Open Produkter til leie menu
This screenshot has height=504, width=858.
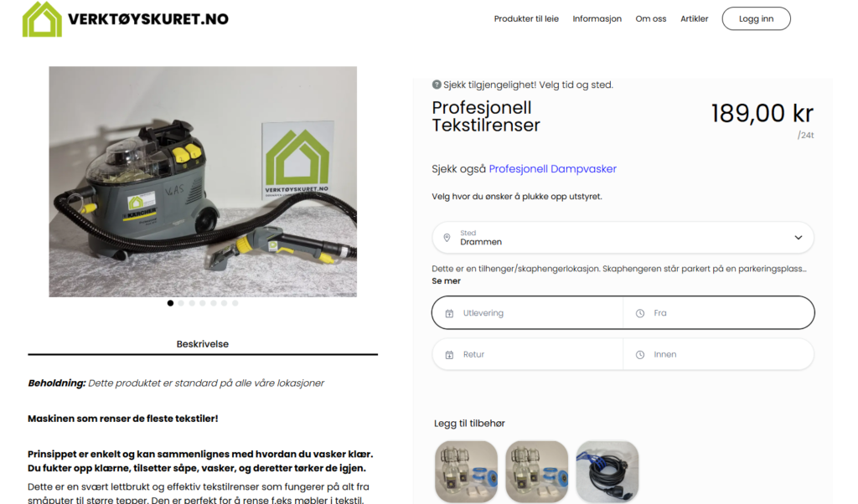point(526,18)
